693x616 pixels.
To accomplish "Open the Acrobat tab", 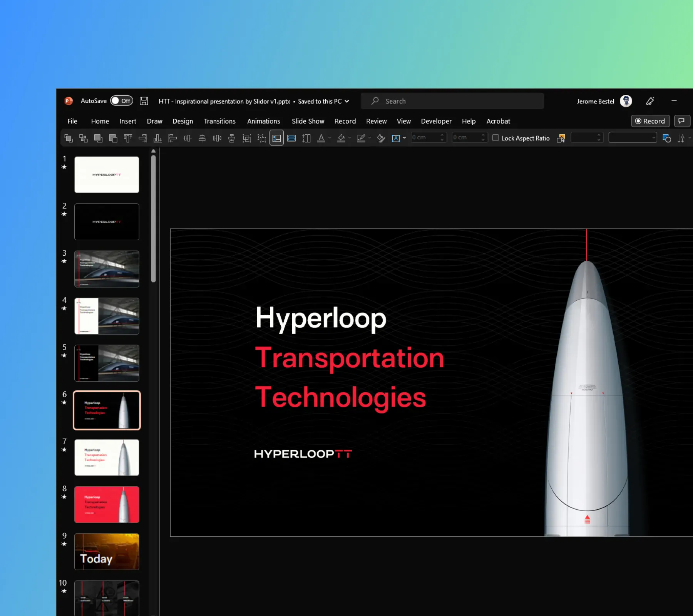I will point(498,121).
